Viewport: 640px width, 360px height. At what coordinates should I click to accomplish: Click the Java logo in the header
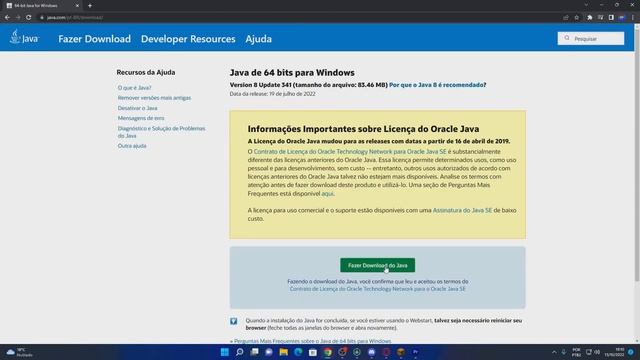24,38
